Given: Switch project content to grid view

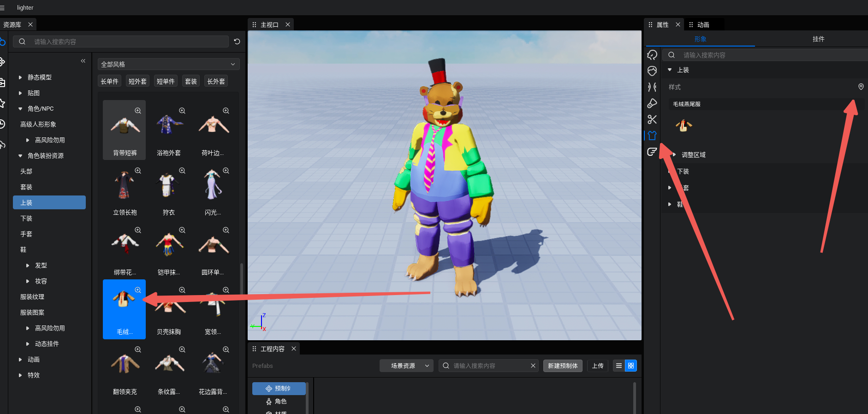Looking at the screenshot, I should 631,366.
